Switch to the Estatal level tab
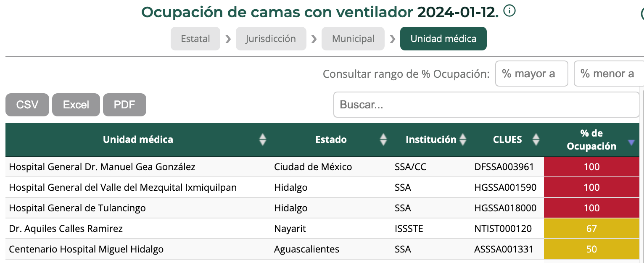This screenshot has height=263, width=644. 195,39
